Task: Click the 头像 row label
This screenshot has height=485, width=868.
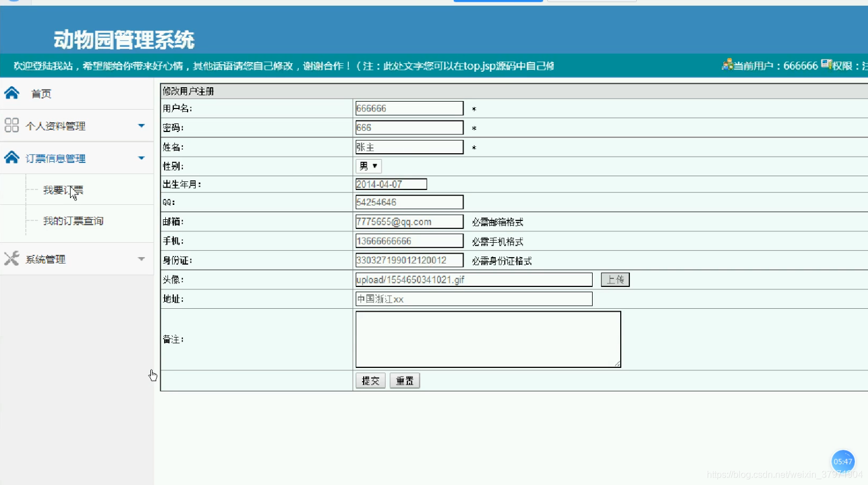Action: [173, 280]
